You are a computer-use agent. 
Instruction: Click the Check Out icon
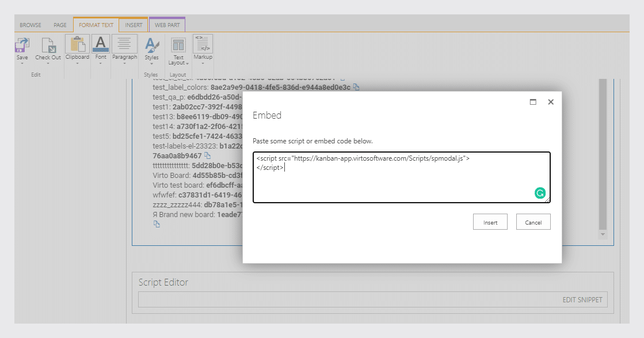pyautogui.click(x=48, y=45)
